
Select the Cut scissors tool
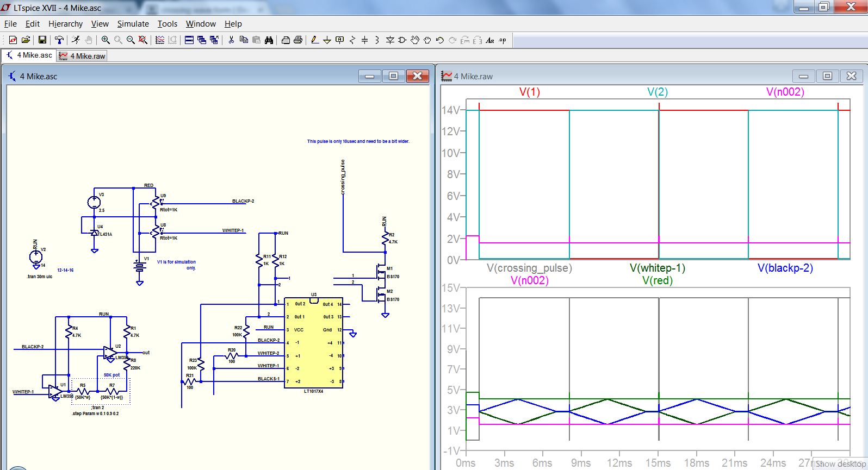[x=231, y=40]
